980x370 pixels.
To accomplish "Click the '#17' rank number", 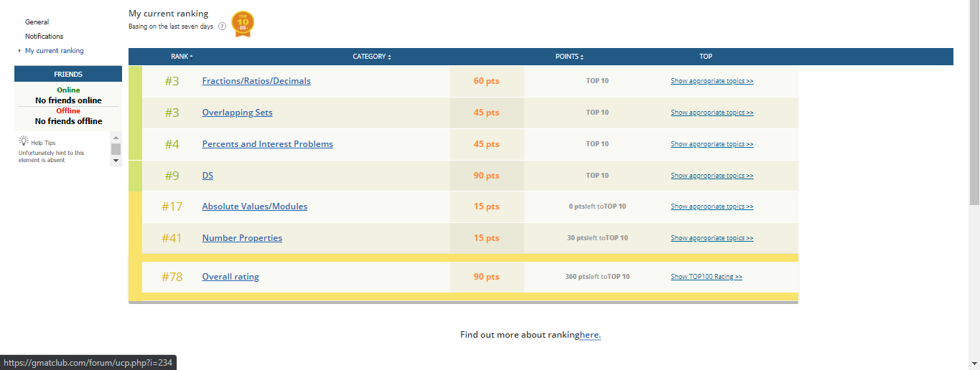I will coord(172,207).
